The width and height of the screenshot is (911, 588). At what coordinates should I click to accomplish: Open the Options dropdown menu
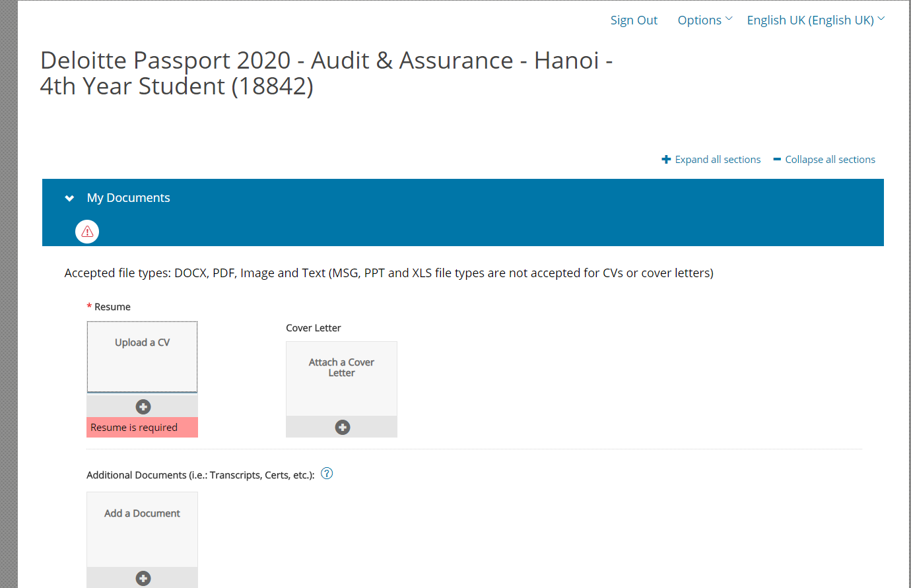(x=704, y=20)
